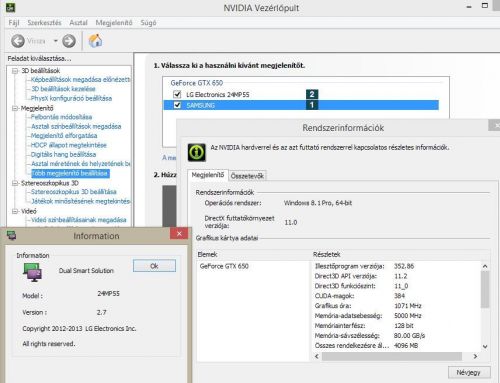The height and width of the screenshot is (383, 500).
Task: Open the Home icon in NVIDIA toolbar
Action: click(x=95, y=41)
